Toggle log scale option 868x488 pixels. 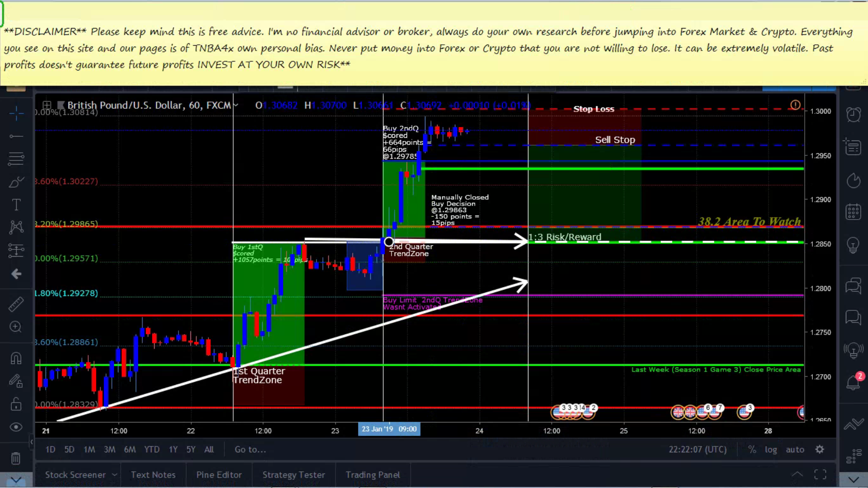tap(771, 450)
